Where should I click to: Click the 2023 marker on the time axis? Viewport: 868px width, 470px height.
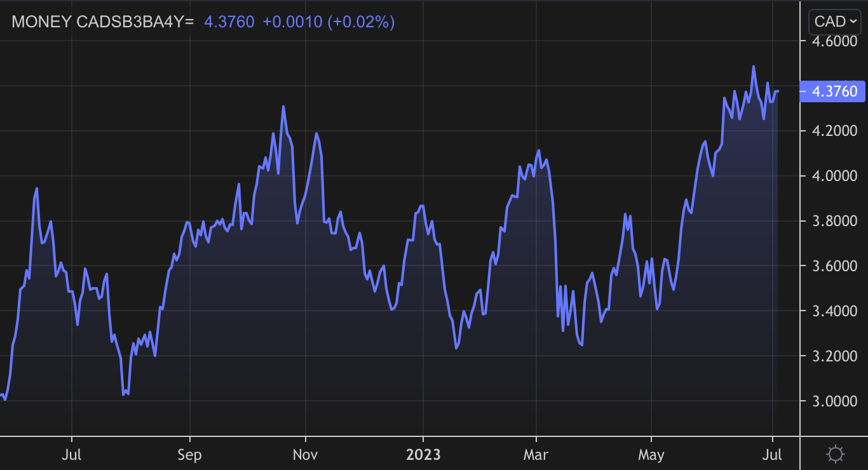[424, 455]
